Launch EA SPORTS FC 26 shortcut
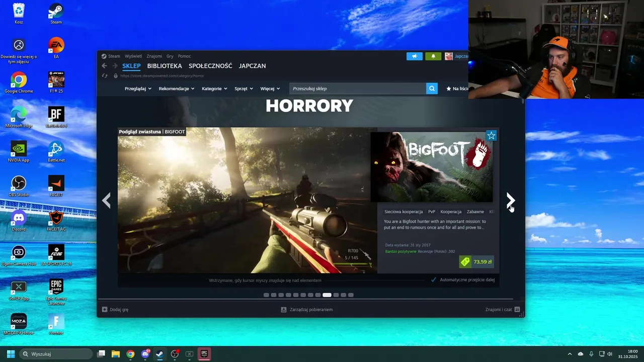644x362 pixels. [x=56, y=255]
